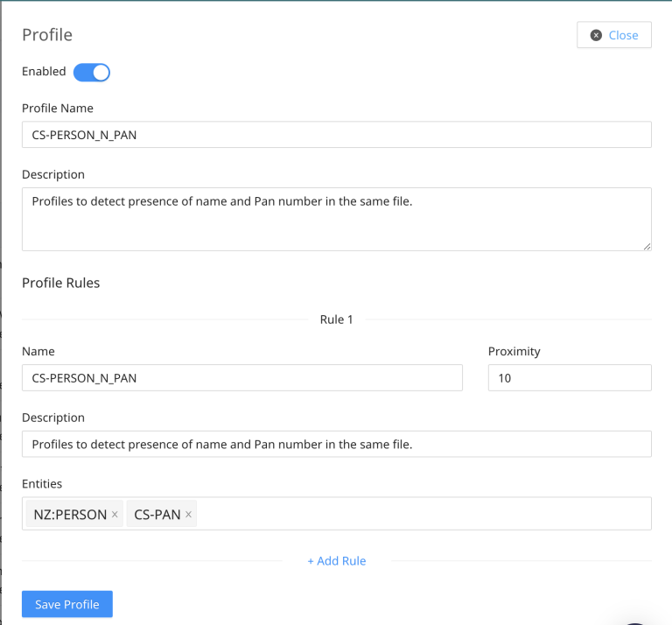Click the Rule 1 Description field

pyautogui.click(x=336, y=444)
